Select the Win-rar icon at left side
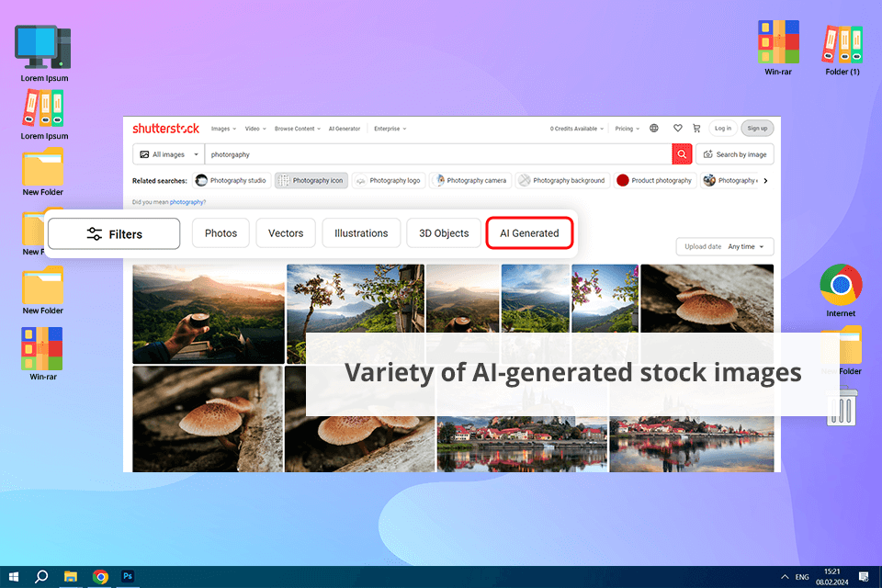The width and height of the screenshot is (882, 588). 43,354
